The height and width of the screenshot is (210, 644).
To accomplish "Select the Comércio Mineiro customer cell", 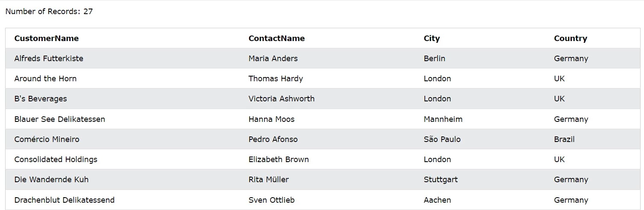I will 47,139.
